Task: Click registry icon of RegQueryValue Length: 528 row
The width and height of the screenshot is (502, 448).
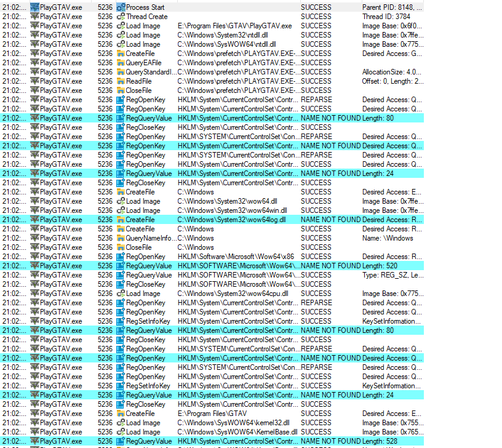Action: click(x=121, y=441)
